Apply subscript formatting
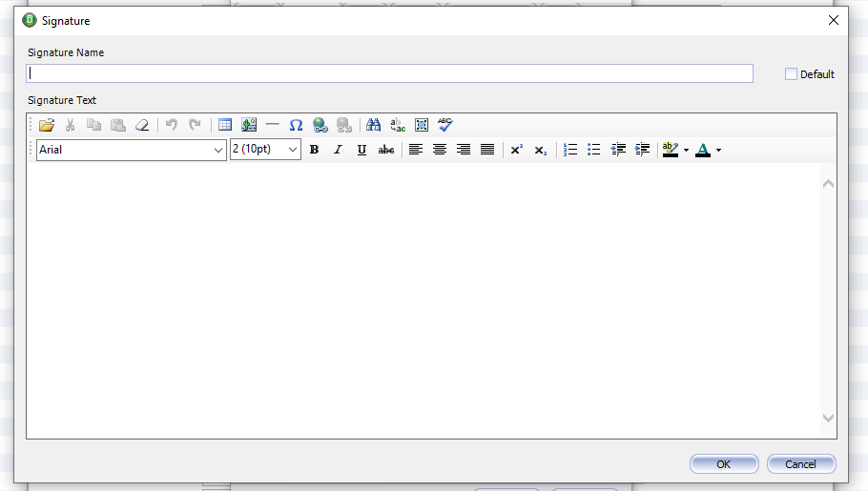This screenshot has width=868, height=491. point(540,150)
